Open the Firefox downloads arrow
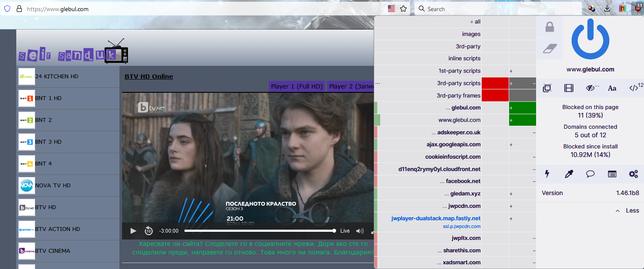644x269 pixels. coord(607,9)
